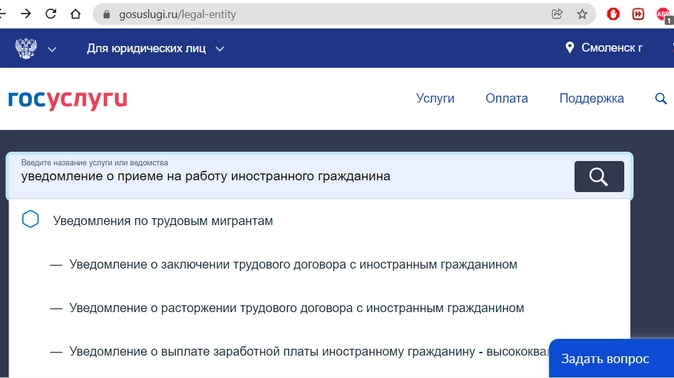Select Уведомления по трудовым мигрантам suggestion
The width and height of the screenshot is (674, 378).
162,221
